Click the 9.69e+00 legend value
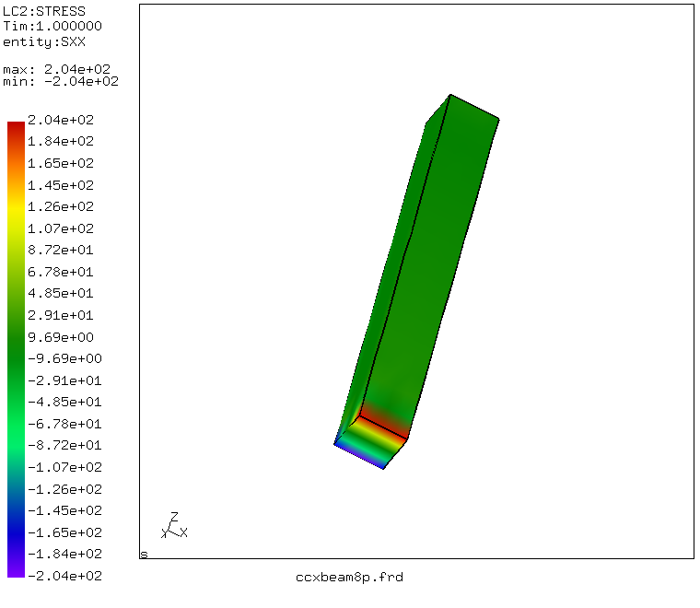This screenshot has width=700, height=608. pyautogui.click(x=61, y=336)
